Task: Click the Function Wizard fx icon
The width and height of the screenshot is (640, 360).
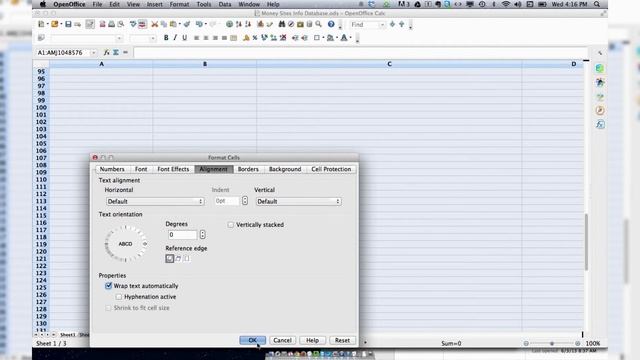Action: pyautogui.click(x=107, y=52)
